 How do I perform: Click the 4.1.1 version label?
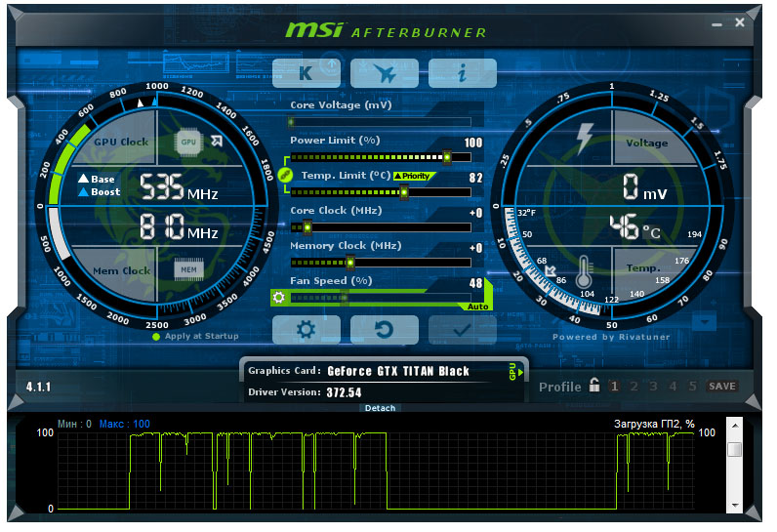pos(38,387)
